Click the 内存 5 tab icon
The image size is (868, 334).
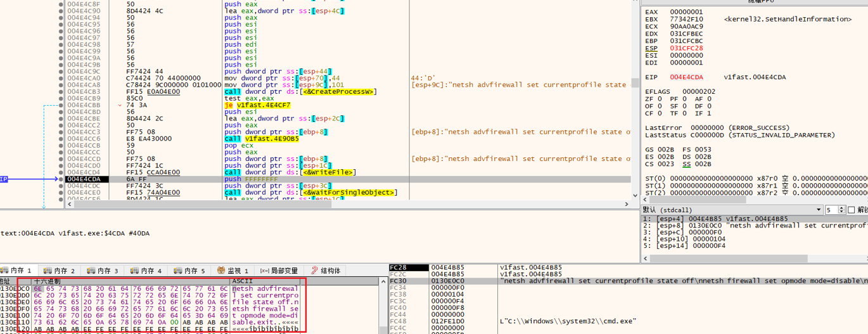[x=178, y=271]
